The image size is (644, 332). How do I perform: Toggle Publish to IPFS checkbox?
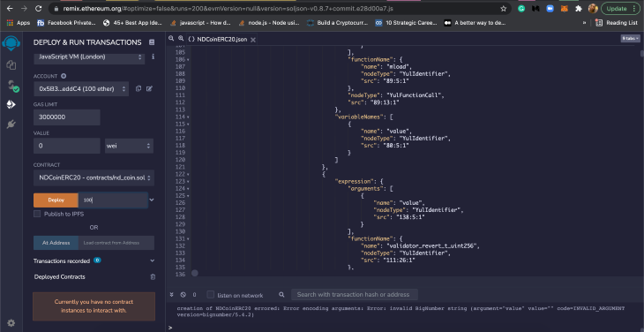[37, 214]
